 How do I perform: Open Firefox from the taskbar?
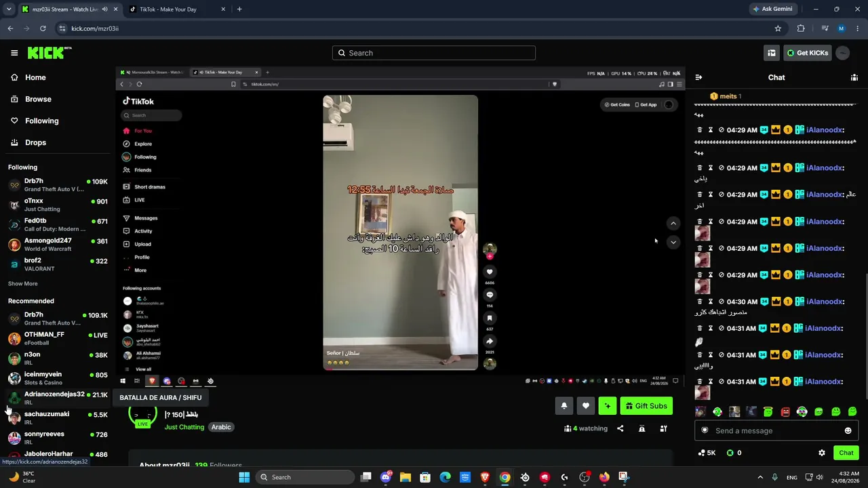[604, 477]
